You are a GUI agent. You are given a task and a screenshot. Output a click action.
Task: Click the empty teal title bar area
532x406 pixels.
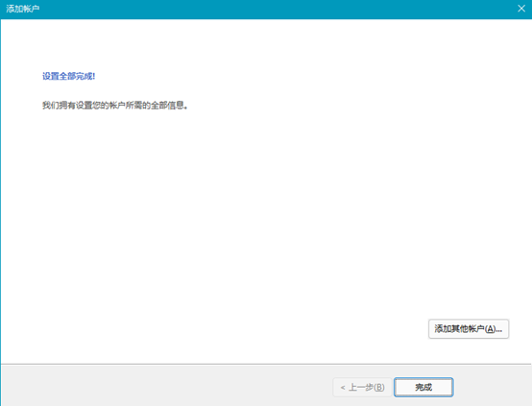pos(272,9)
